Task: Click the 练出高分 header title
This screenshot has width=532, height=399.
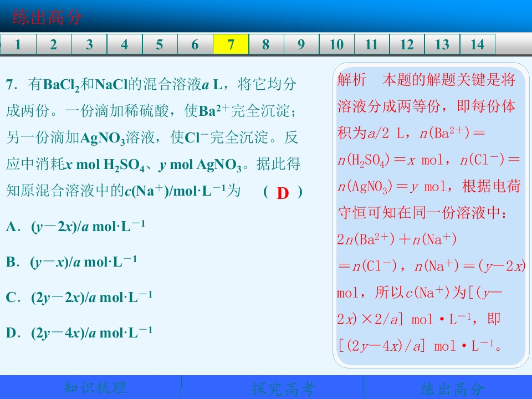Action: pyautogui.click(x=47, y=17)
